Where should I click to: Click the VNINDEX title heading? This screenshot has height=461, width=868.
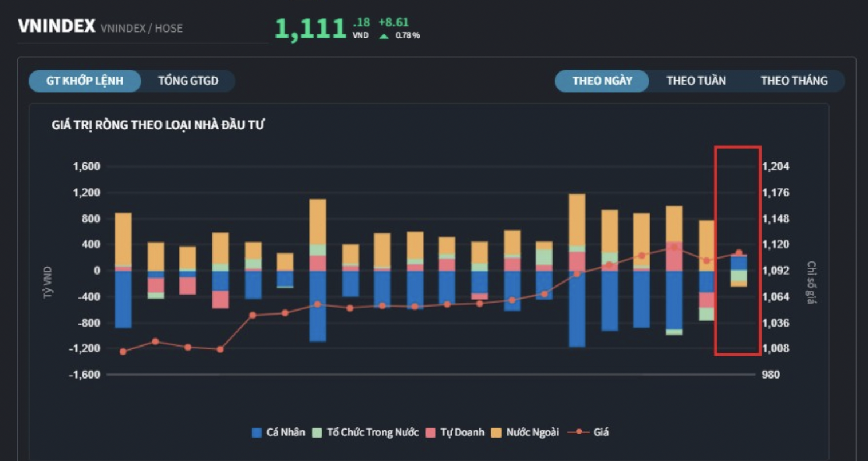click(x=56, y=26)
